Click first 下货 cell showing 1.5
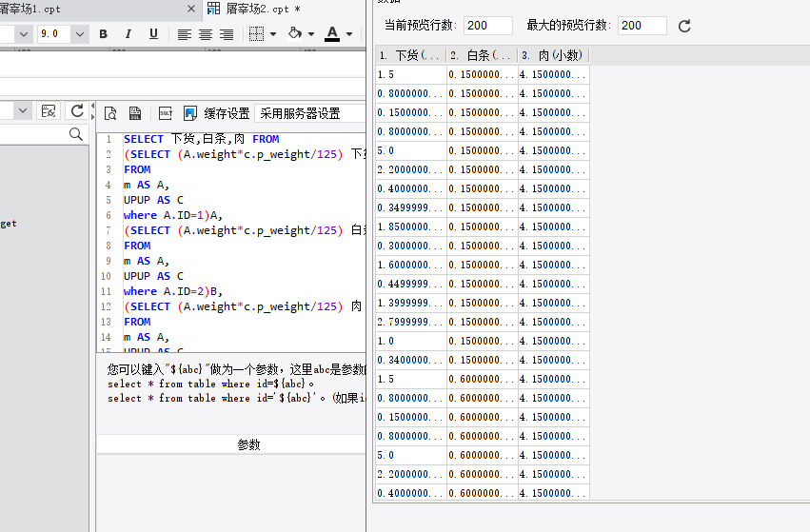Screen dimensions: 810x532 [411, 74]
